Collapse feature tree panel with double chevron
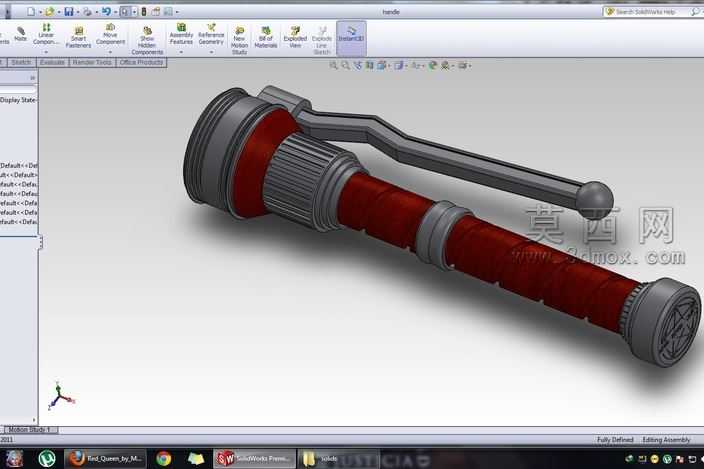 tap(32, 78)
